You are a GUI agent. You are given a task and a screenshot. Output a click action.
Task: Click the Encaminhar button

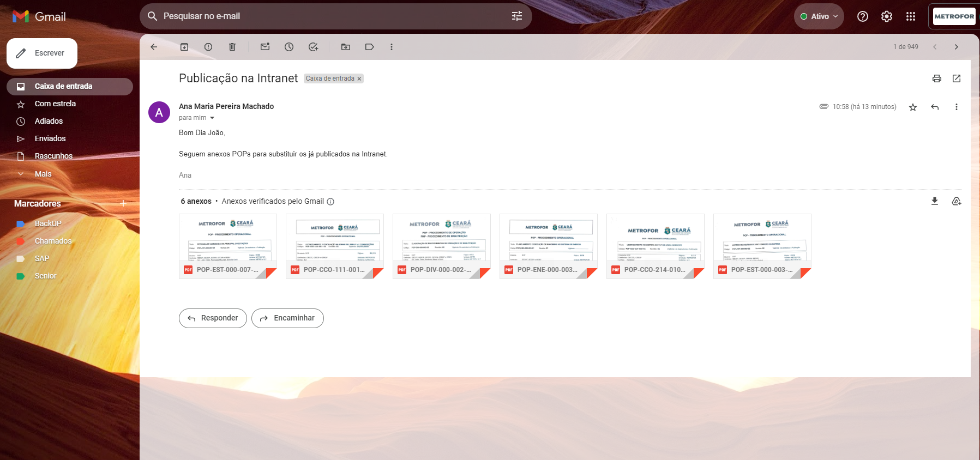tap(287, 318)
